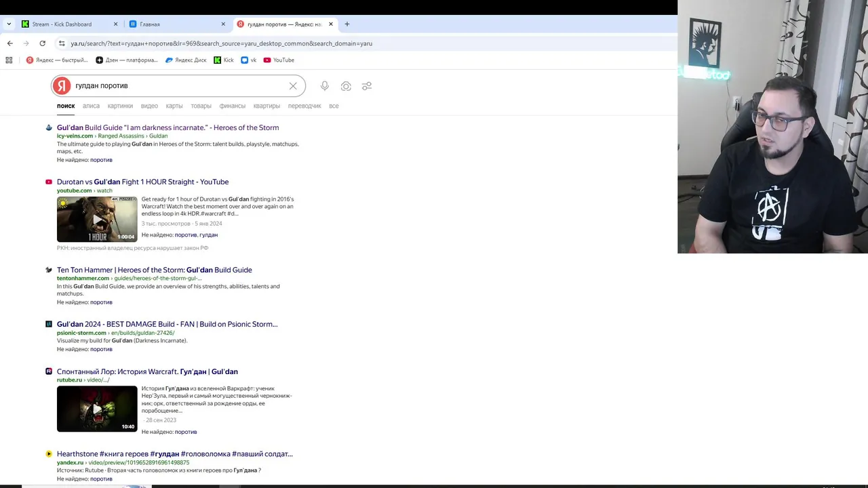868x488 pixels.
Task: Select the товары tab
Action: [201, 106]
